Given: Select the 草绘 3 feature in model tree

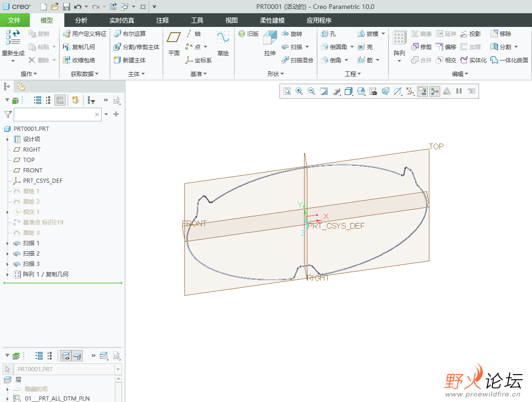Looking at the screenshot, I should 31,232.
